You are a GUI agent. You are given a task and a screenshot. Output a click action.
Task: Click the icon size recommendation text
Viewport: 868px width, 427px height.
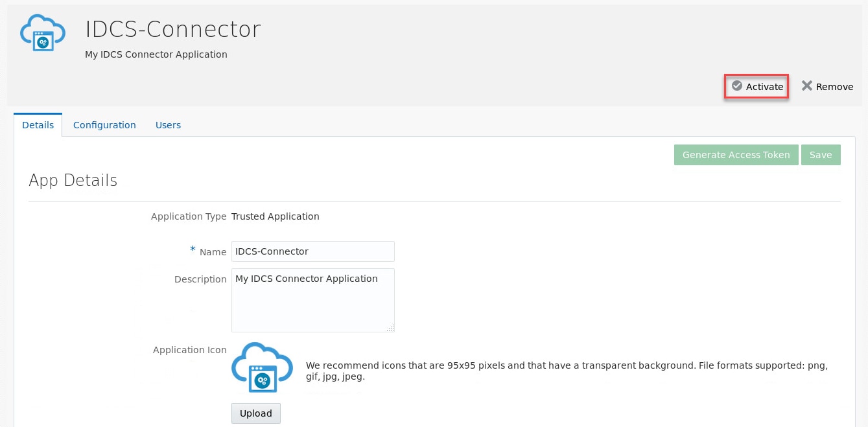[566, 371]
